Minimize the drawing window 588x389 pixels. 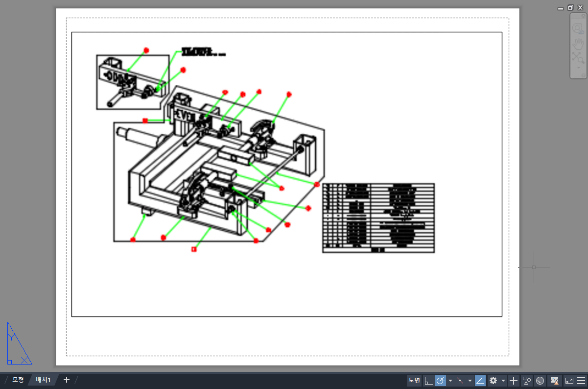[x=561, y=8]
